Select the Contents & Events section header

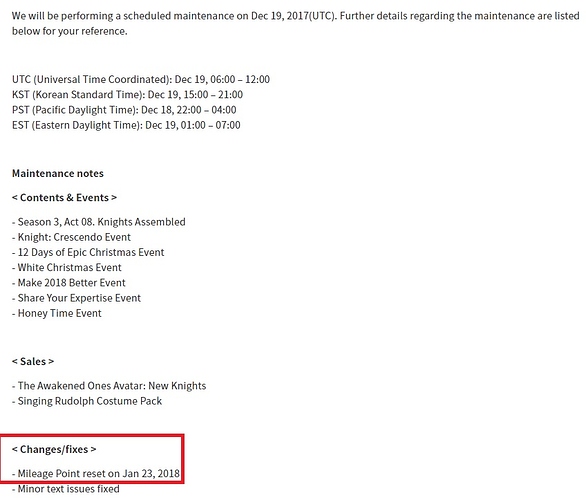pyautogui.click(x=64, y=198)
